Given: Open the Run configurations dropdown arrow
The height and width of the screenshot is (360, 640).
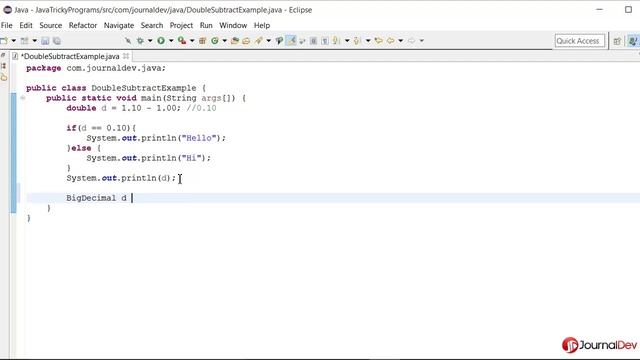Looking at the screenshot, I should 171,41.
